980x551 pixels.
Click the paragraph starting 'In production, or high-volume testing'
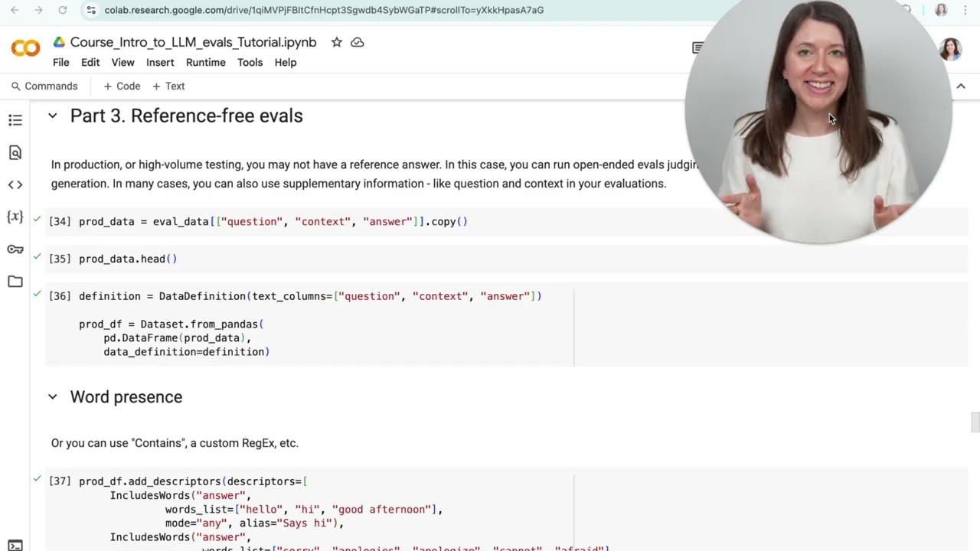[x=375, y=174]
